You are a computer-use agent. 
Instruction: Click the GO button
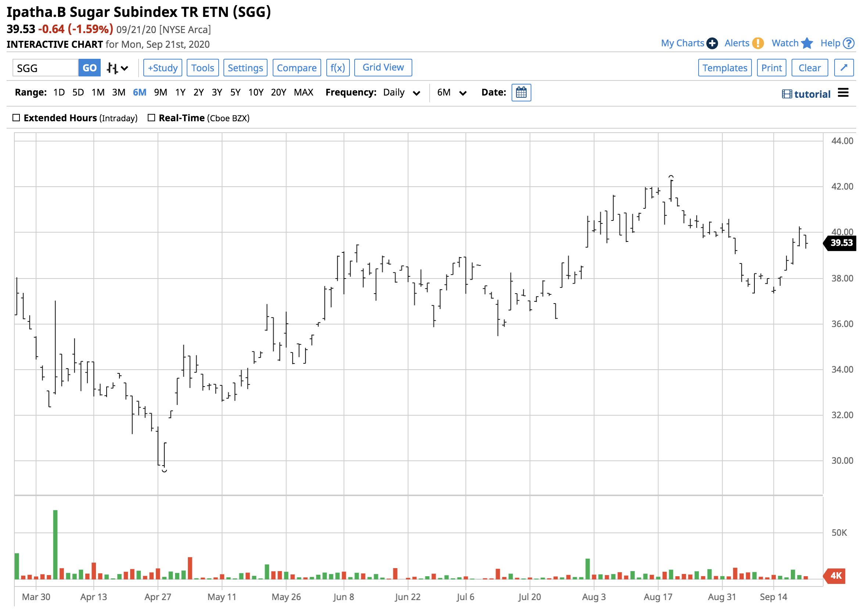89,68
